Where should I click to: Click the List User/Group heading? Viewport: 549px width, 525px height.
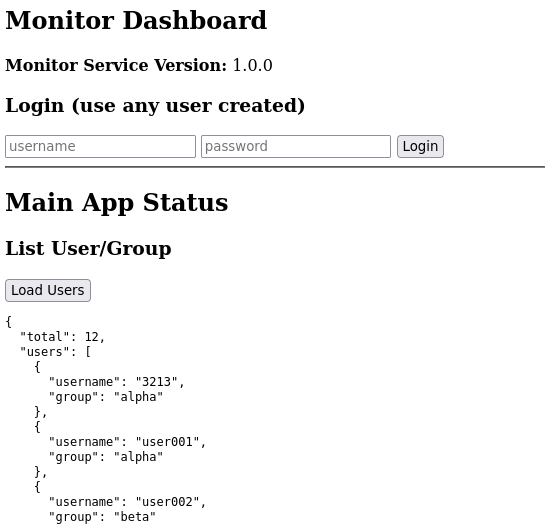click(88, 249)
